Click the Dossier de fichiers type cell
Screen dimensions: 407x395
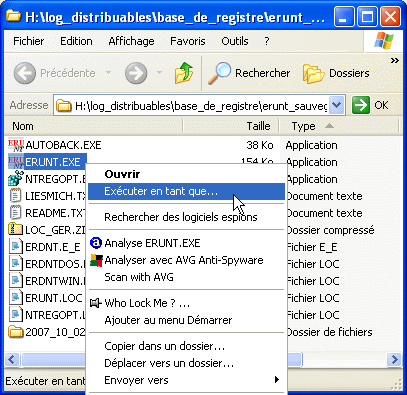[329, 332]
